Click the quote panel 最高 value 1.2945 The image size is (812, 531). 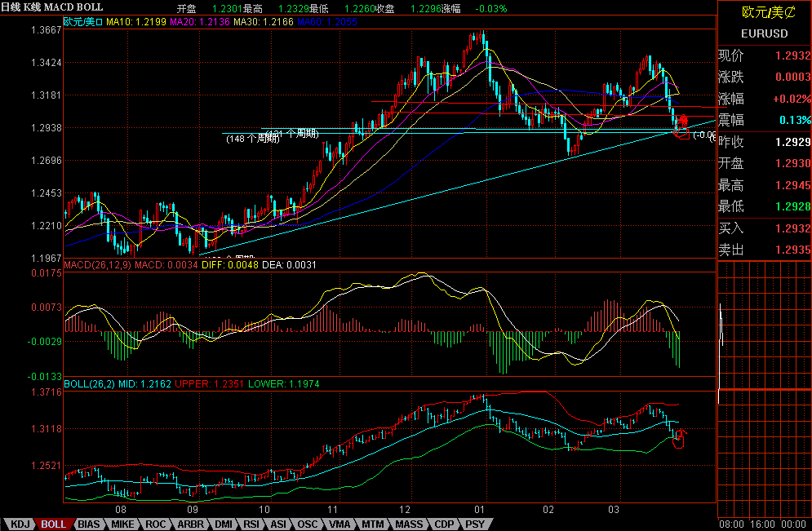pyautogui.click(x=793, y=185)
